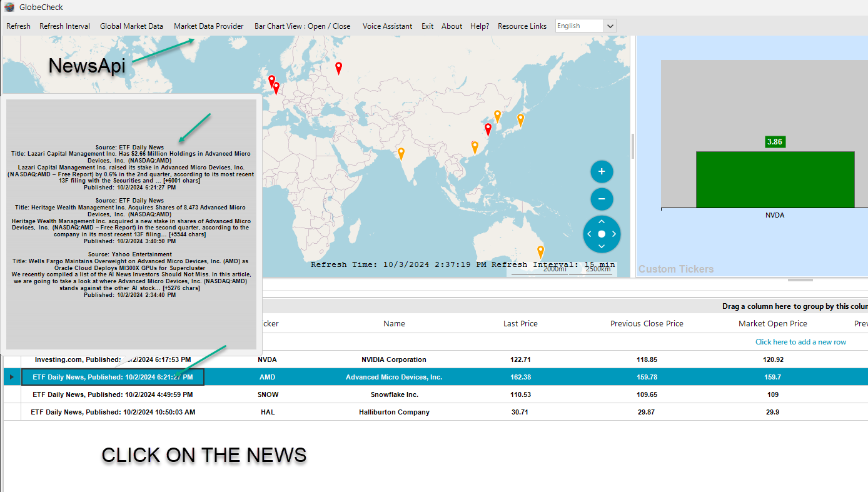Click the green NVDA bar in chart
Viewport: 868px width, 492px height.
pyautogui.click(x=775, y=179)
